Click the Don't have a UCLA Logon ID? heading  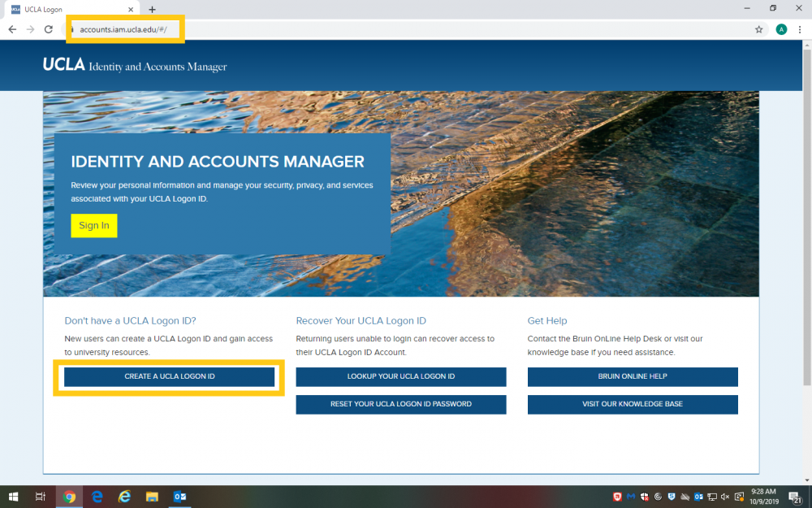(130, 321)
